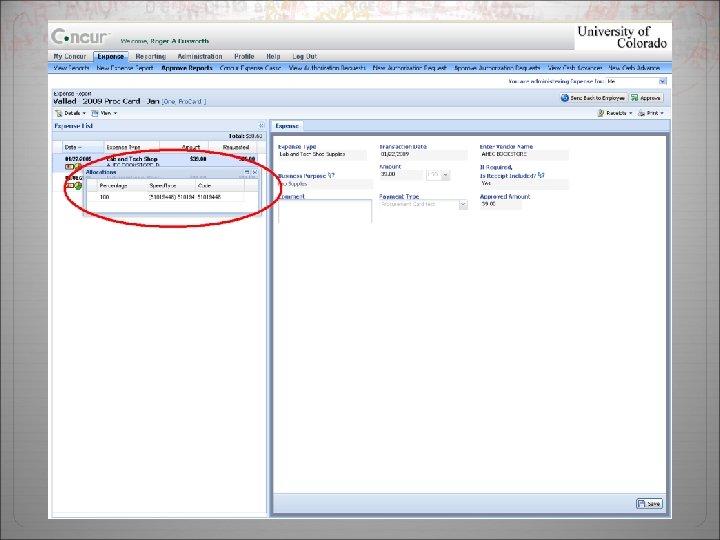Click View Cash Advances submenu link

pos(574,68)
